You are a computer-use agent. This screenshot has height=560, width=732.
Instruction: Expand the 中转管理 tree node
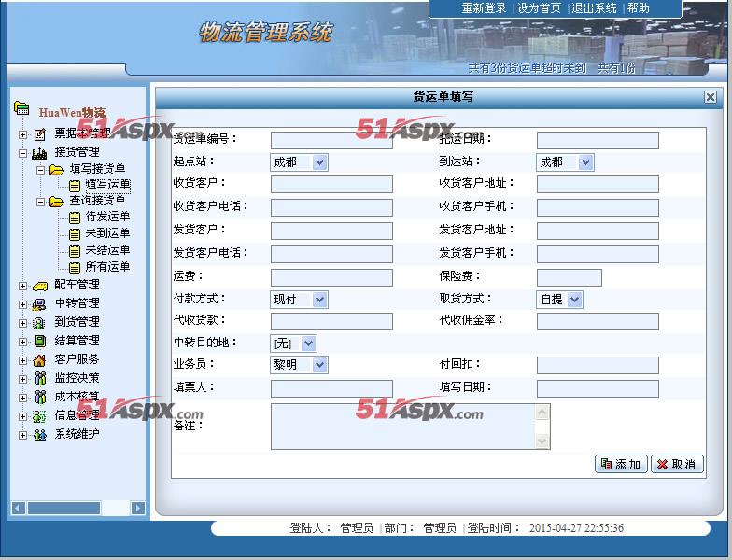pyautogui.click(x=22, y=304)
